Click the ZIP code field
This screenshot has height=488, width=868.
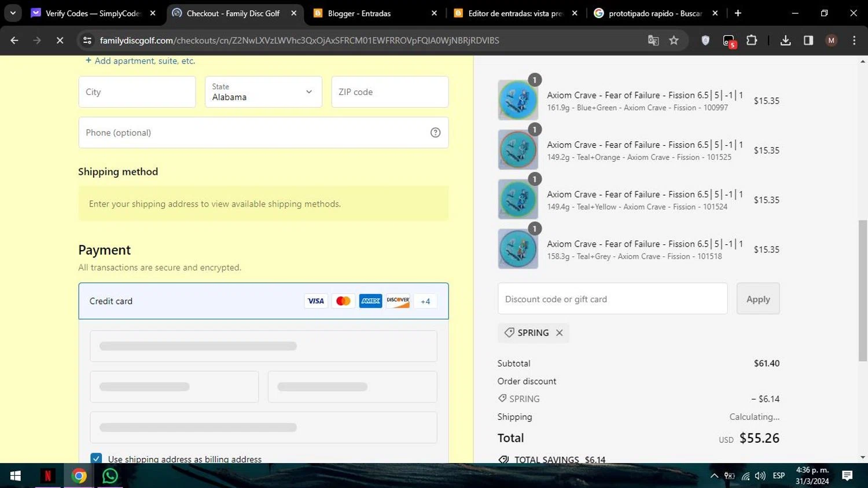390,92
